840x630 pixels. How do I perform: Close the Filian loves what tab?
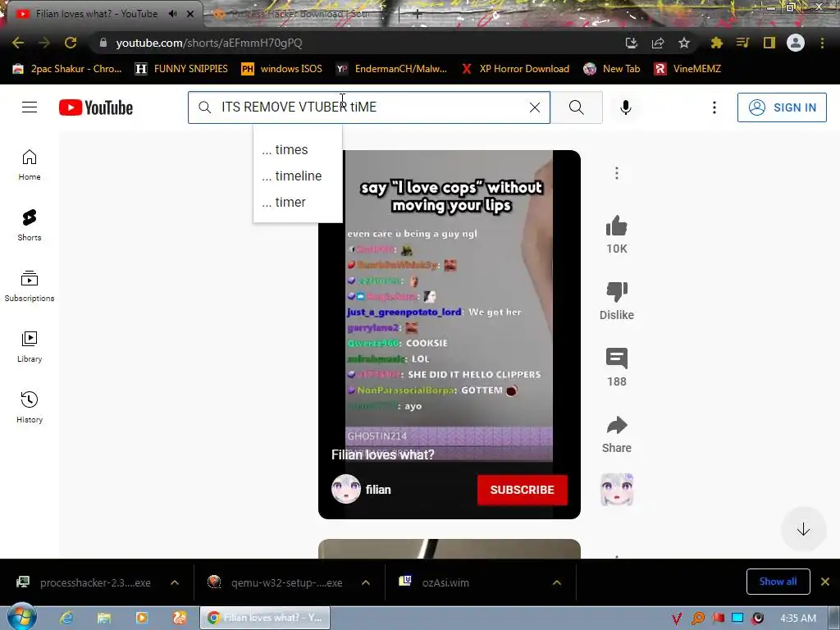pyautogui.click(x=190, y=14)
